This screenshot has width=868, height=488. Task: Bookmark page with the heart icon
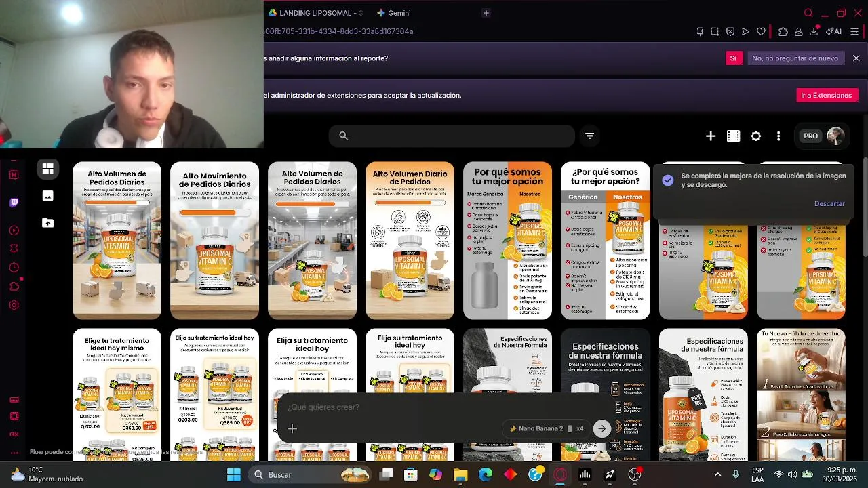coord(761,31)
